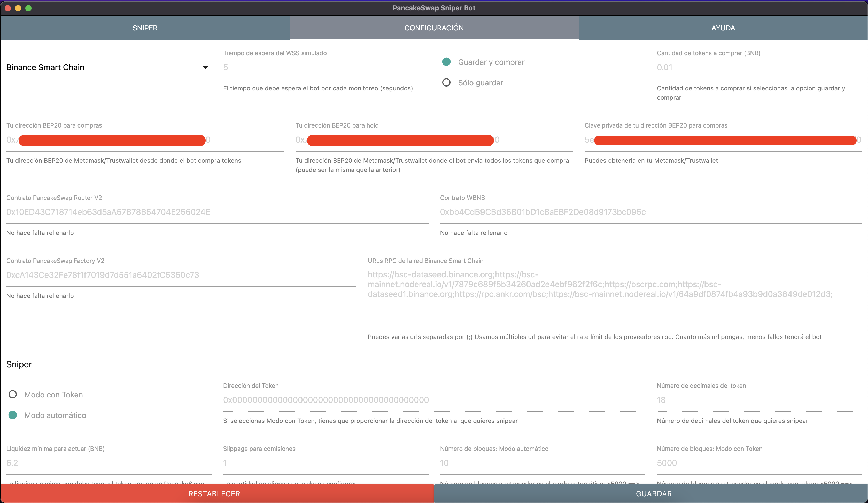Screen dimensions: 868x503
Task: Click the 'No hace falta rellenarlo' text under Contrato WBNB
Action: pos(474,233)
